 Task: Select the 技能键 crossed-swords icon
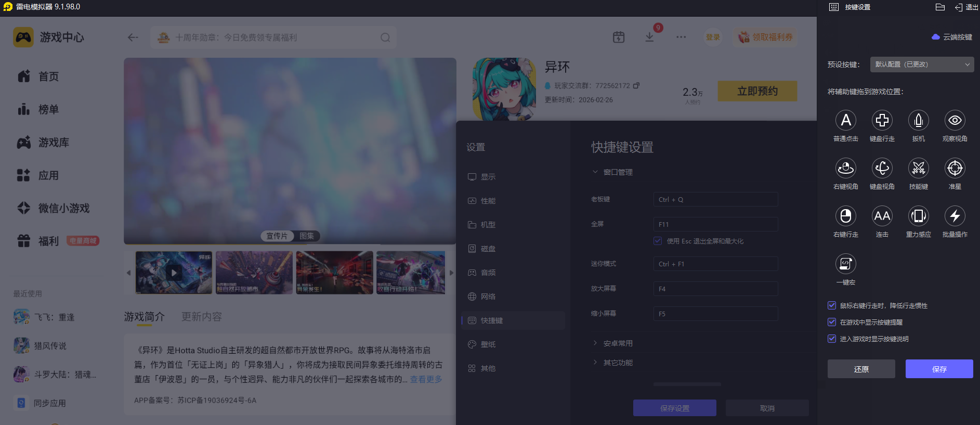coord(919,168)
